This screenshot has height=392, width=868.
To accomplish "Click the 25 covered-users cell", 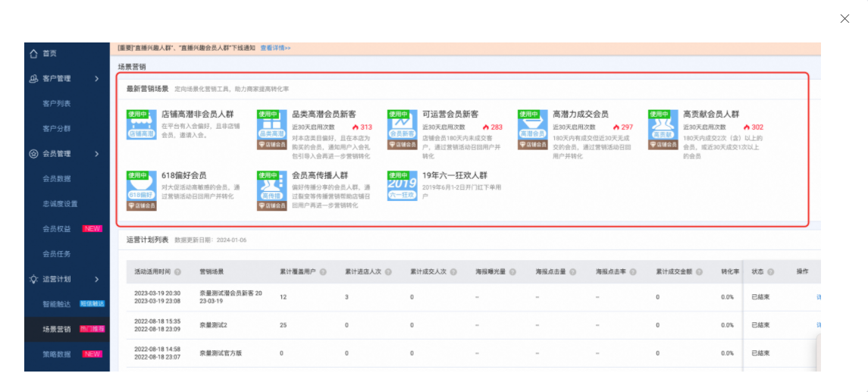I will pyautogui.click(x=283, y=325).
